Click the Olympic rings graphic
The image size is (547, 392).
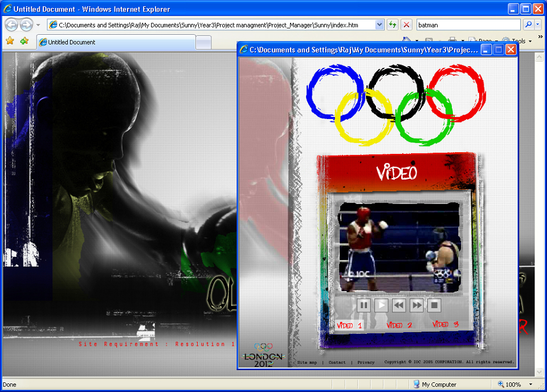pos(395,105)
